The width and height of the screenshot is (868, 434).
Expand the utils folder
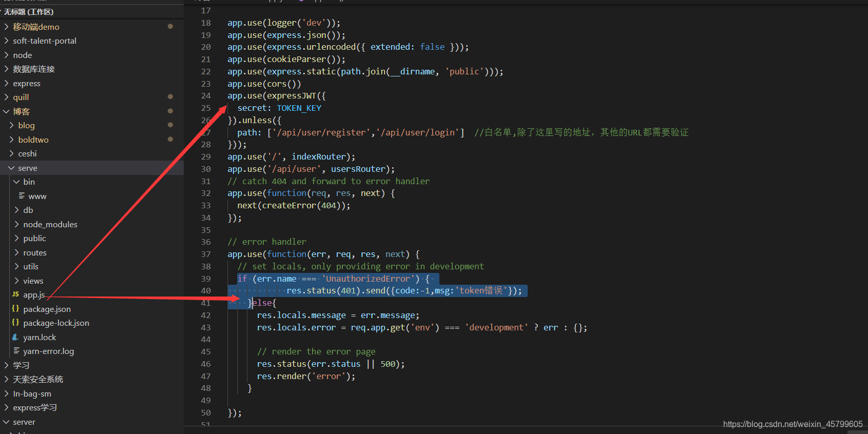(16, 266)
